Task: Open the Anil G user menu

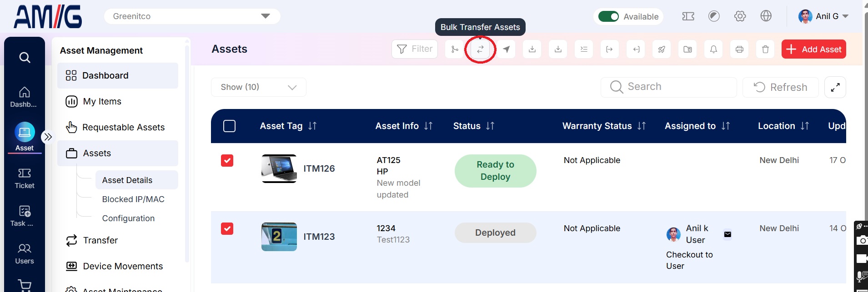Action: [823, 16]
